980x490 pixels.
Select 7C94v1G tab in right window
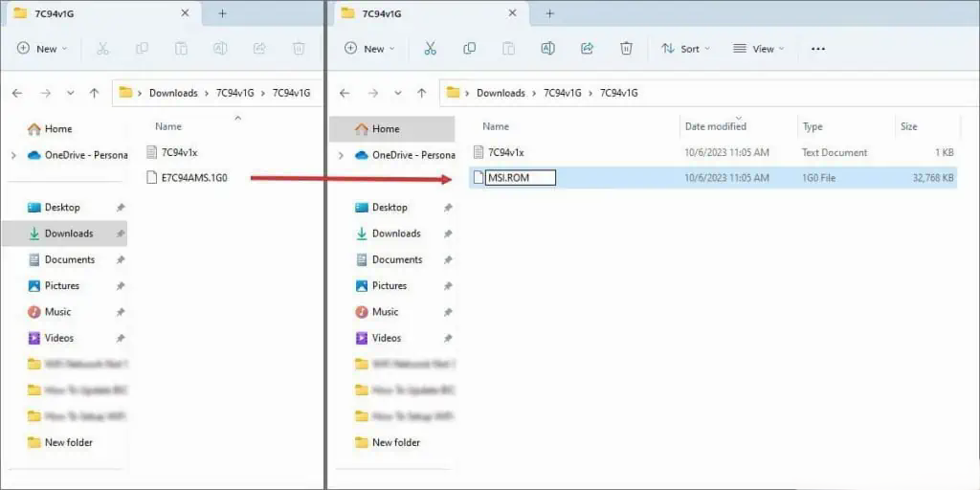tap(431, 13)
